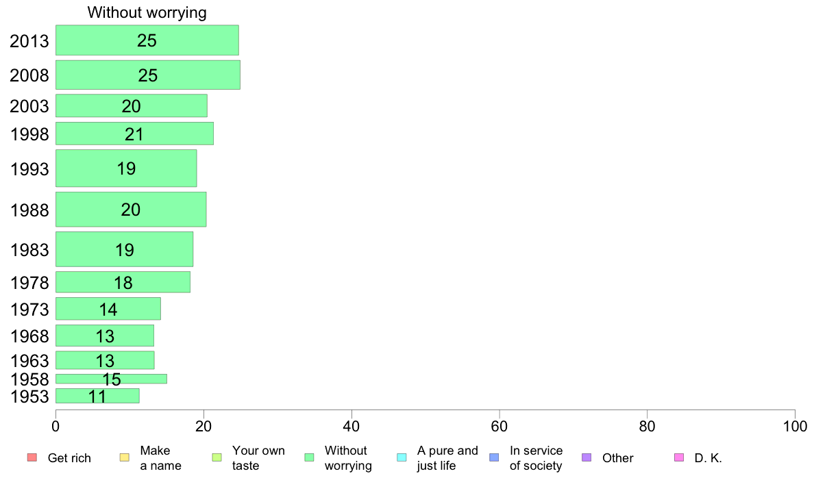Click the Without worrying chart title
This screenshot has height=504, width=814.
pos(147,12)
